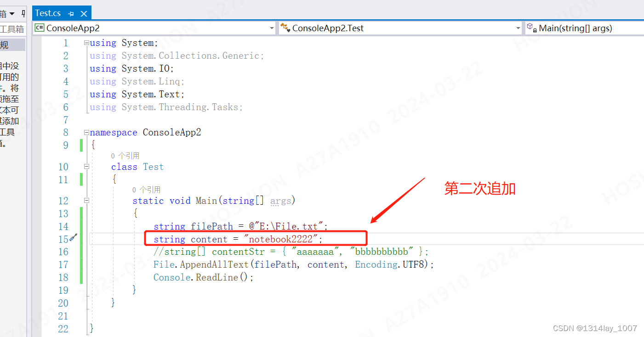
Task: Click the "Test" class name on line 10
Action: (153, 167)
